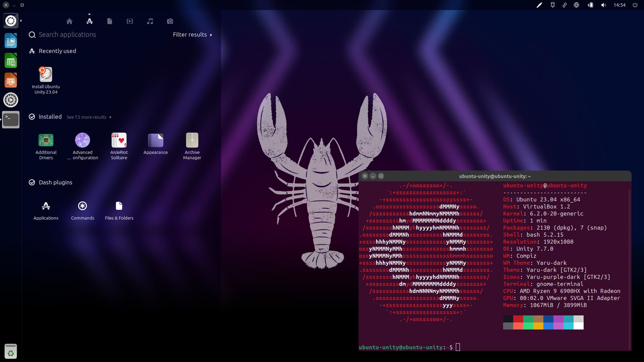
Task: Click the red swatch in the terminal color palette
Action: (x=518, y=319)
